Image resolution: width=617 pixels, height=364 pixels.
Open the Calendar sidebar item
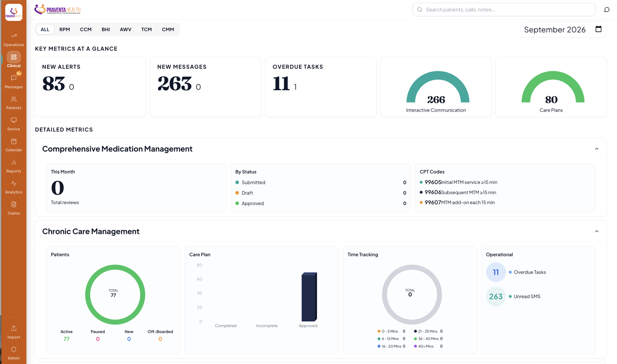point(14,145)
